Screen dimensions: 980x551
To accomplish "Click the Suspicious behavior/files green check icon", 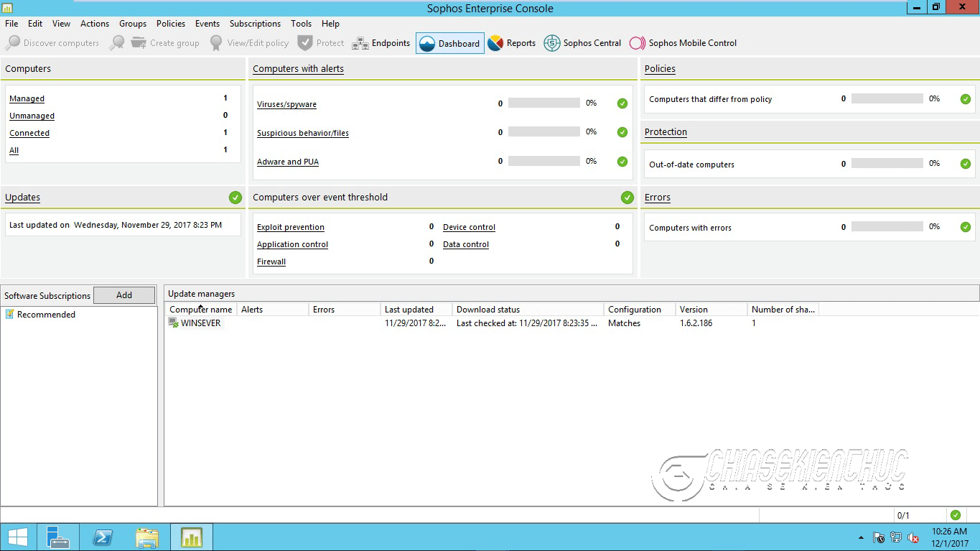I will coord(622,132).
